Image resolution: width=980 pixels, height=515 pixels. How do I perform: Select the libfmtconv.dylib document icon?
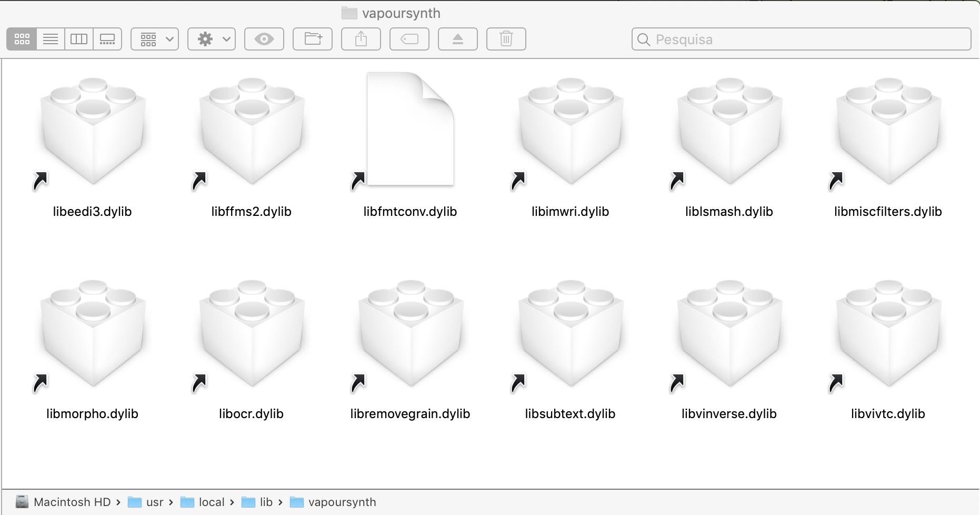click(411, 129)
